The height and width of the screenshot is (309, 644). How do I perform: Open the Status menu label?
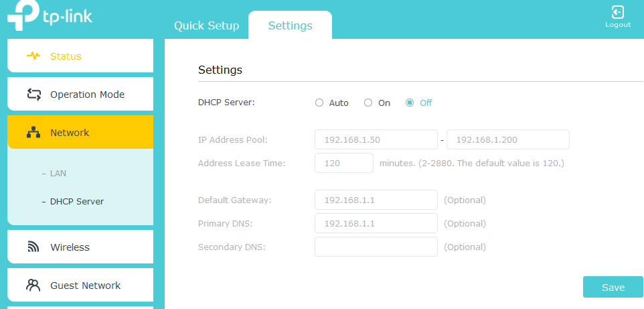[66, 56]
